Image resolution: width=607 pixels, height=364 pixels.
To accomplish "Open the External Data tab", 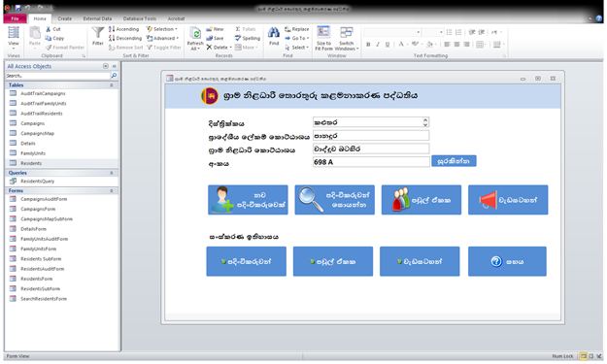I will coord(97,18).
